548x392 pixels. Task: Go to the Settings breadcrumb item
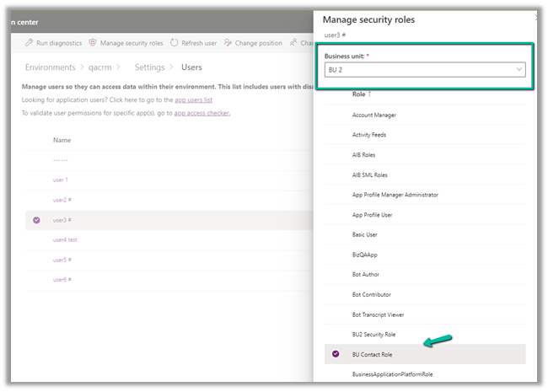point(149,67)
